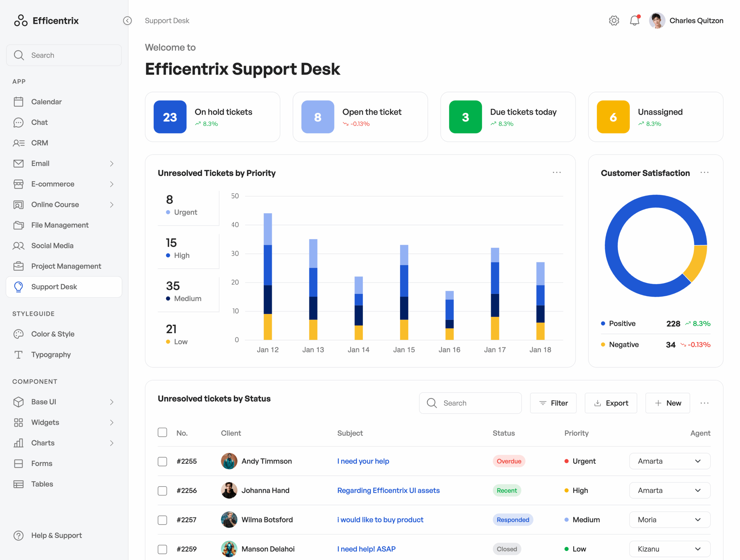Go to Project Management menu item
This screenshot has width=740, height=560.
[x=66, y=266]
